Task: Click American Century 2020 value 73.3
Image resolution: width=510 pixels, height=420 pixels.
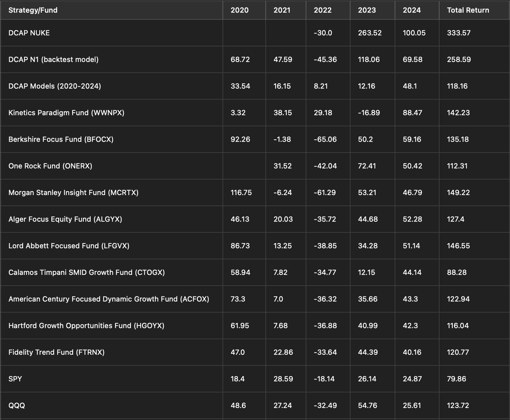Action: 238,299
